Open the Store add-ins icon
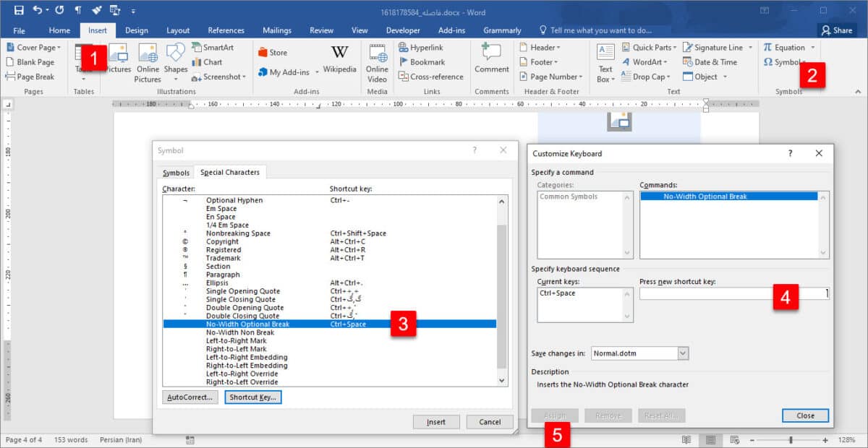The height and width of the screenshot is (448, 868). click(272, 53)
